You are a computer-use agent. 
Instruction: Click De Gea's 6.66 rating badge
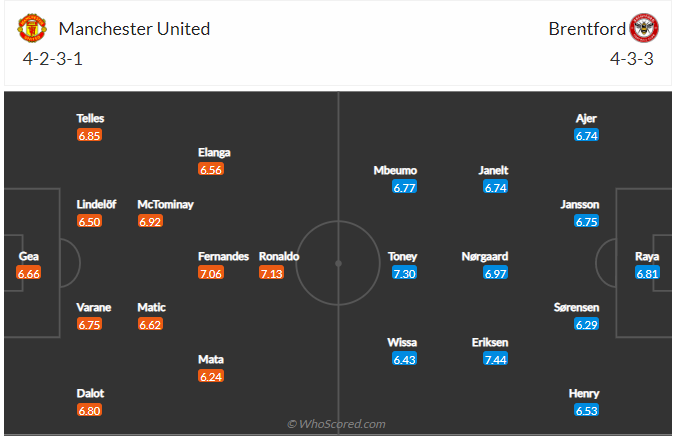point(29,273)
